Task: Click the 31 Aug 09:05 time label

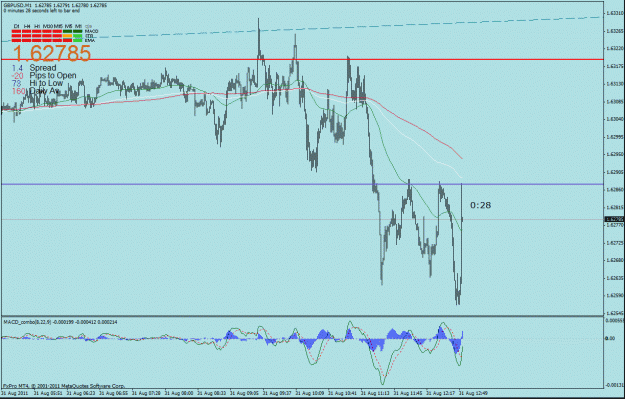Action: [x=244, y=393]
